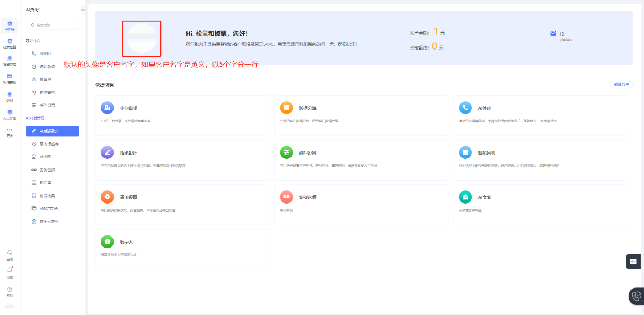Viewport: 644px width, 315px height.
Task: Click the 通知 bell icon
Action: pos(10,272)
